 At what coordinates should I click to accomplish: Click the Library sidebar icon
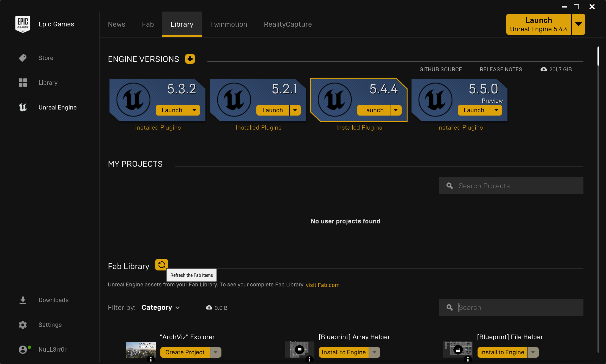[x=23, y=82]
